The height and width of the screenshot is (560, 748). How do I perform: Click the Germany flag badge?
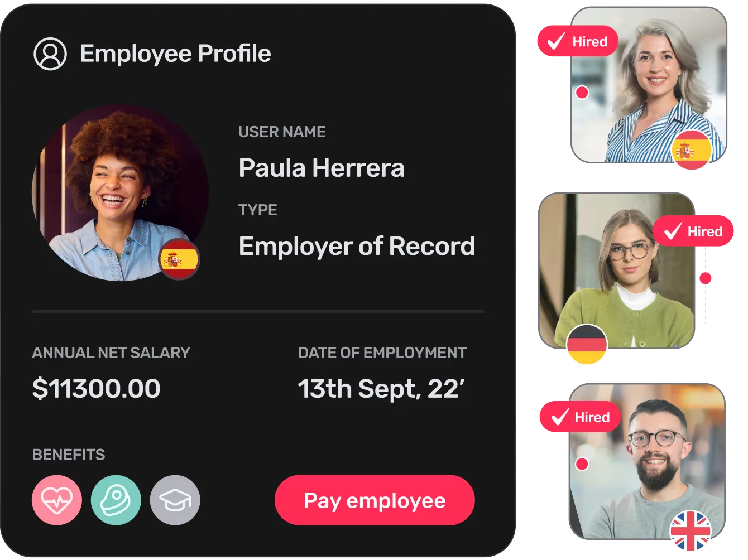(x=587, y=344)
